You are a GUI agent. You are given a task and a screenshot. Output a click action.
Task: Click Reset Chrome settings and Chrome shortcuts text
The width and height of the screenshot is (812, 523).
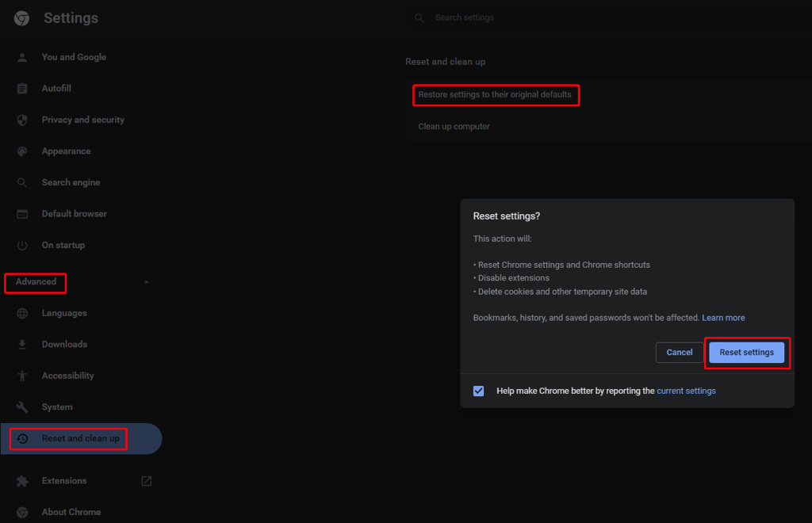564,265
